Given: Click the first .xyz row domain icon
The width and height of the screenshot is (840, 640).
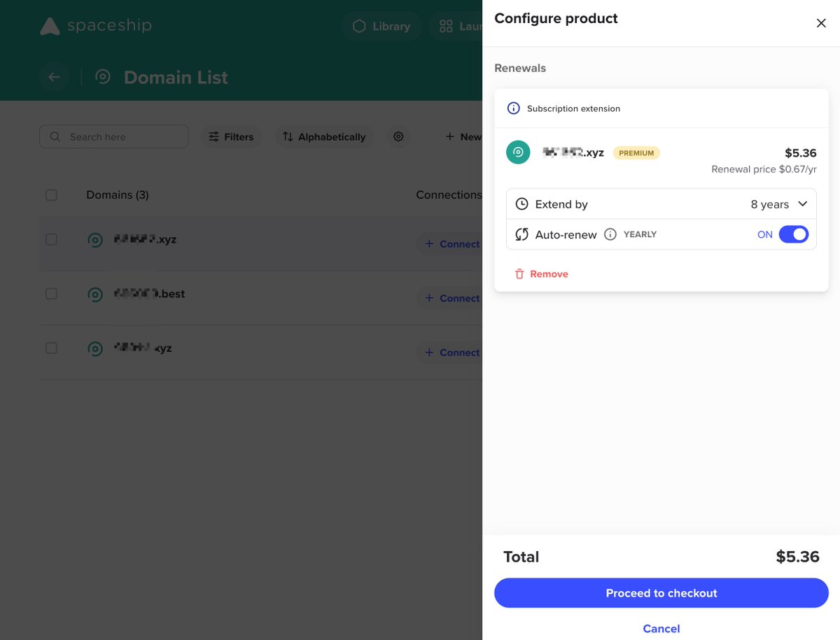Looking at the screenshot, I should pos(94,240).
